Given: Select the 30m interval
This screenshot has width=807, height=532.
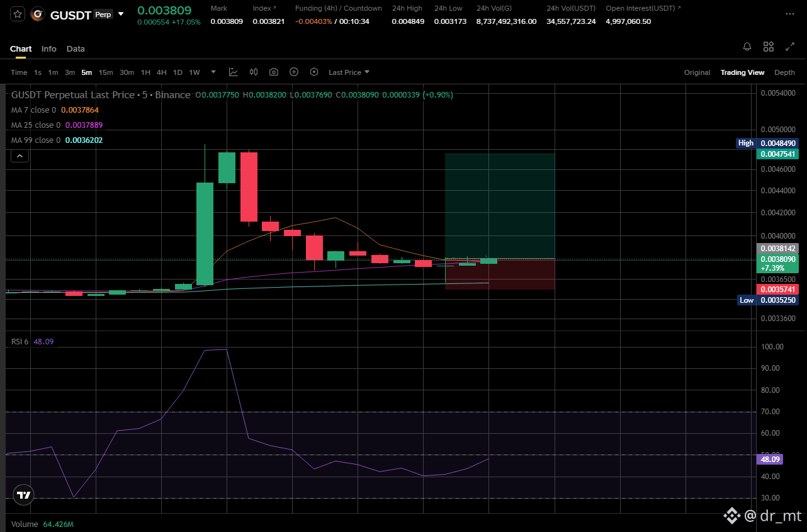Looking at the screenshot, I should point(127,72).
